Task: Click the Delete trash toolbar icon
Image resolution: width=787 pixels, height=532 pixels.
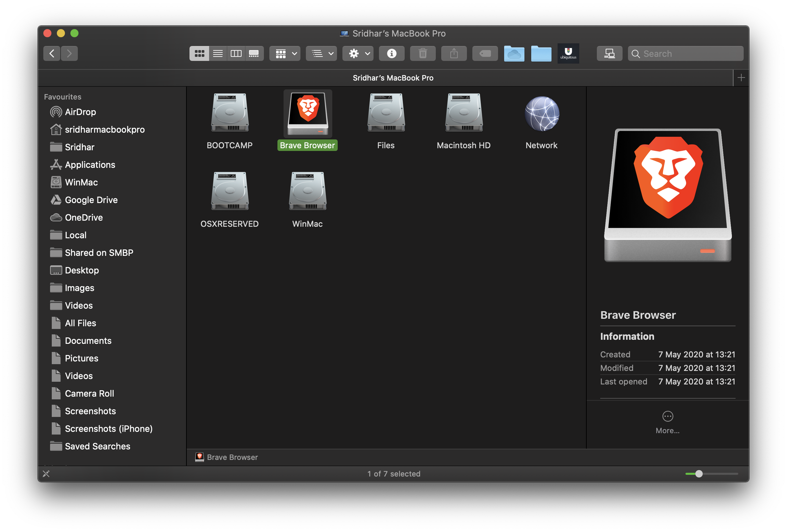Action: 422,53
